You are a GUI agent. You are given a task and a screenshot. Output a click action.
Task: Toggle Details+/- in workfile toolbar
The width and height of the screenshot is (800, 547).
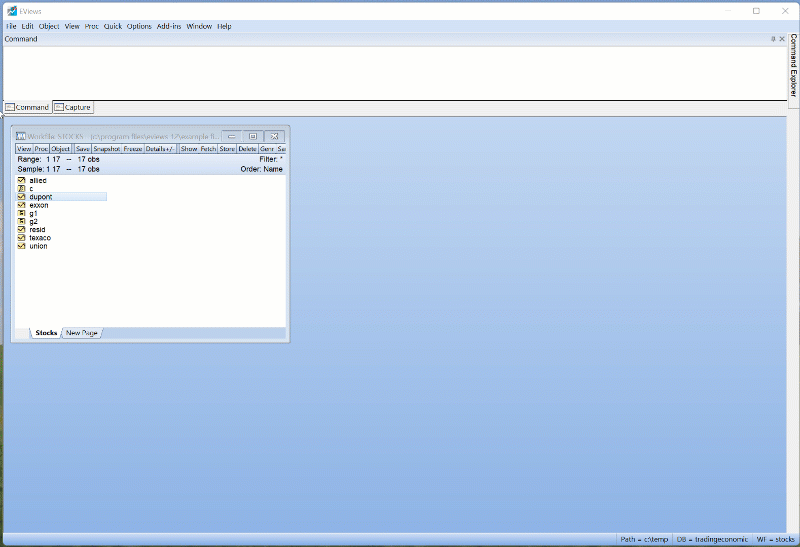click(161, 149)
